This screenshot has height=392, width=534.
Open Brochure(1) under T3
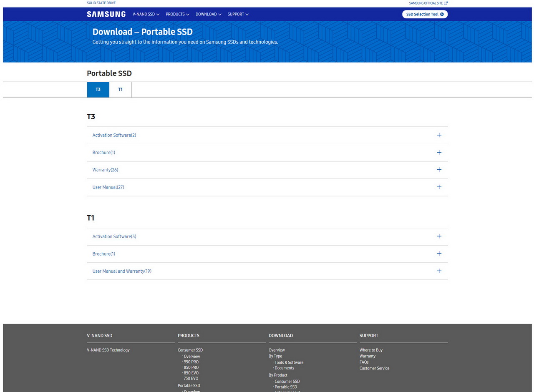(104, 153)
